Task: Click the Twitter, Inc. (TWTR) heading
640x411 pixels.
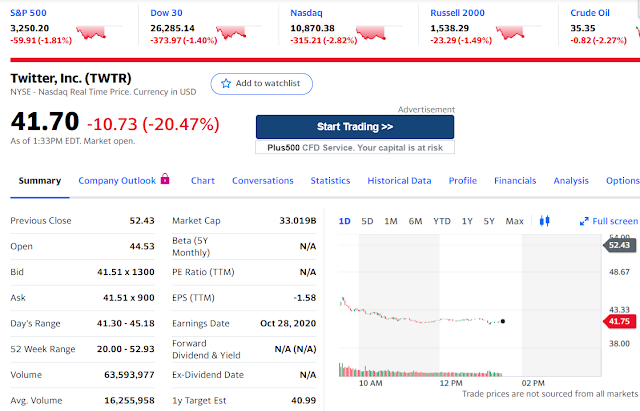Action: 71,78
